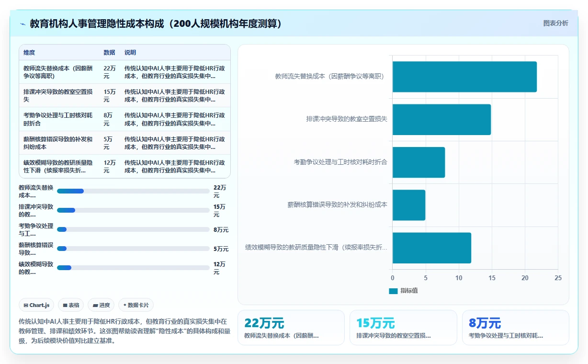Click table cell 教师流失替换成本（因薪酬争议等离职）
The height and width of the screenshot is (364, 588).
pos(58,72)
